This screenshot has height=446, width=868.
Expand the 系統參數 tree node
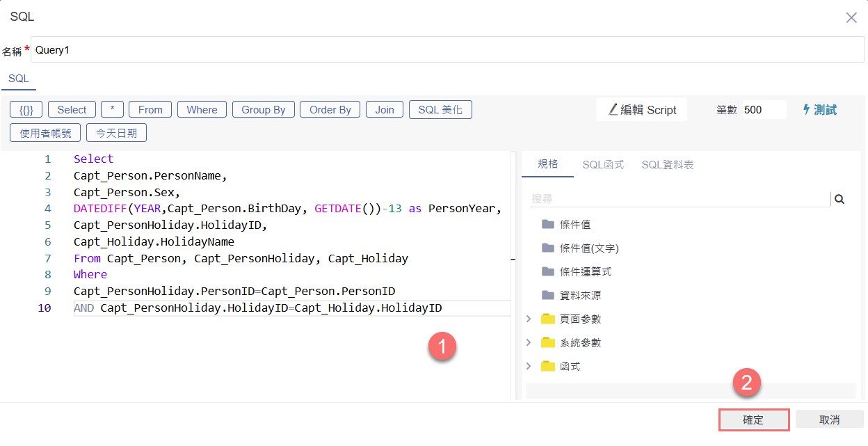pyautogui.click(x=529, y=342)
